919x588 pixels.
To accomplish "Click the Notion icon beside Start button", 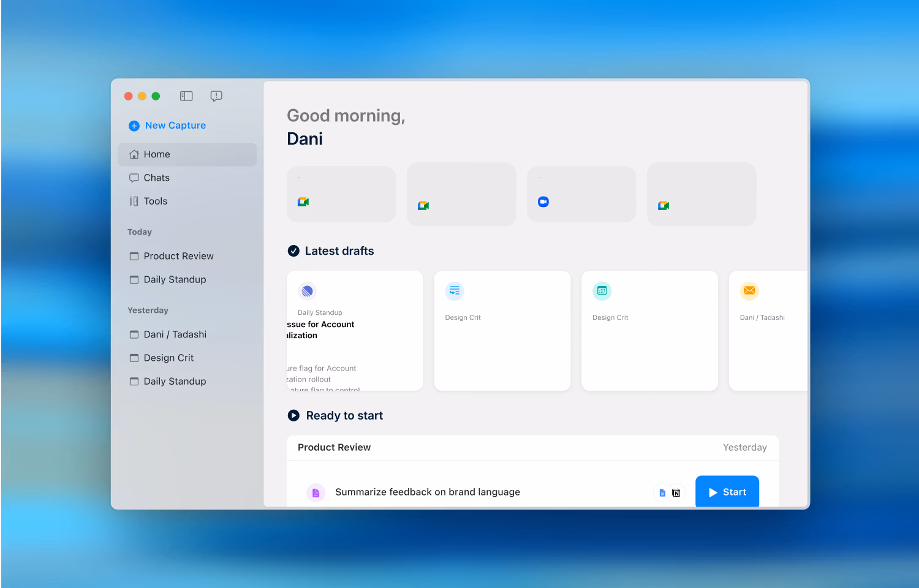I will 676,492.
